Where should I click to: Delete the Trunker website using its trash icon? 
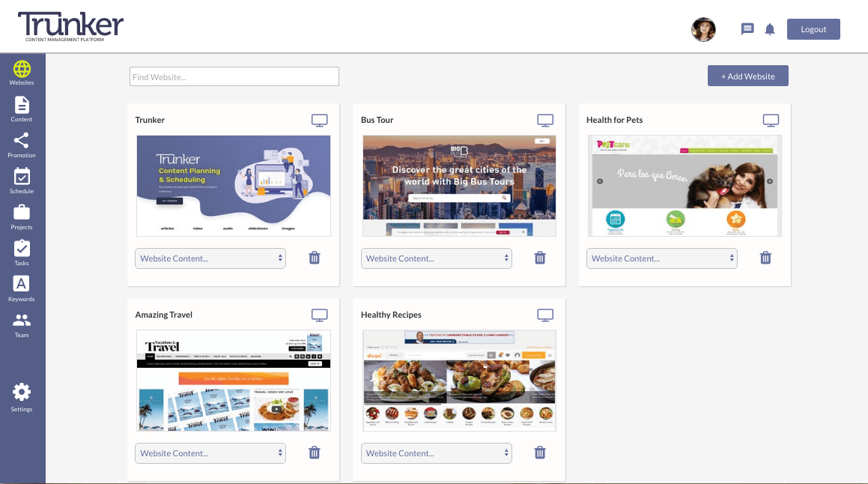click(315, 258)
